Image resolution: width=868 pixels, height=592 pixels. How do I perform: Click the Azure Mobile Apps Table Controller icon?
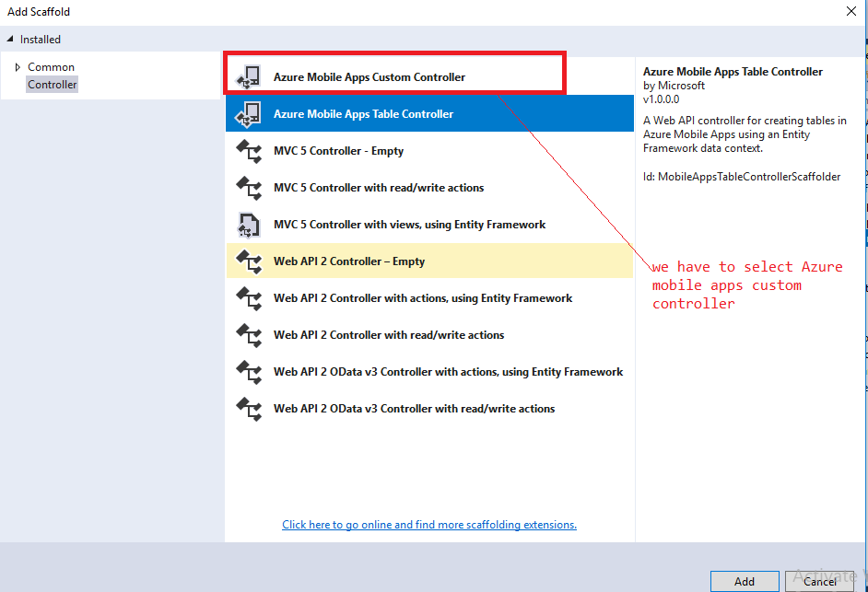click(249, 114)
